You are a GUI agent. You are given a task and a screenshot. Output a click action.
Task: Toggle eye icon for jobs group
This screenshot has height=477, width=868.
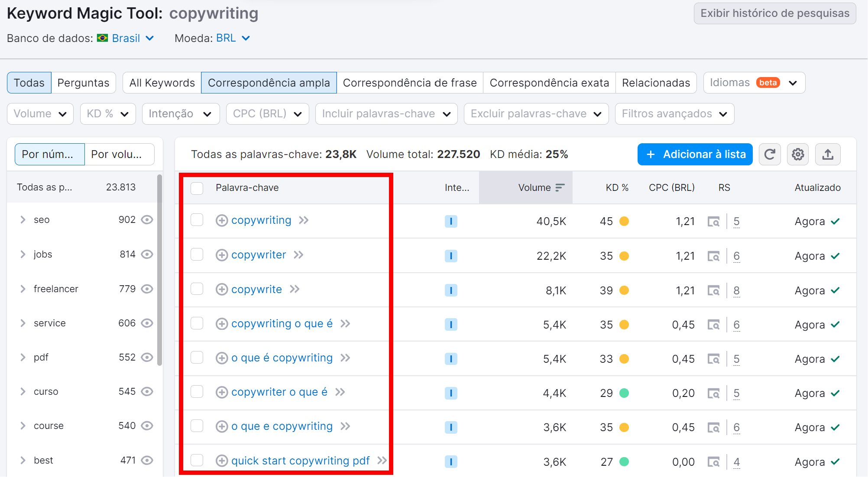(x=147, y=255)
